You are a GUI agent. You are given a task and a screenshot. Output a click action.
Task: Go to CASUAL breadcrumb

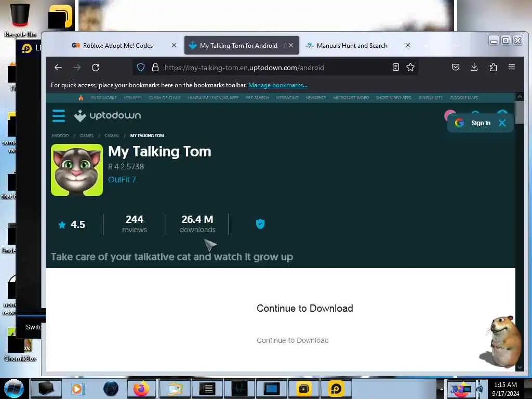click(x=112, y=136)
